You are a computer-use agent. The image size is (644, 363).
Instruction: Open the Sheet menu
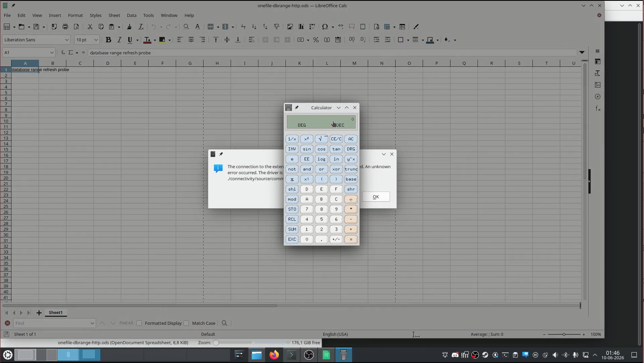coord(114,15)
